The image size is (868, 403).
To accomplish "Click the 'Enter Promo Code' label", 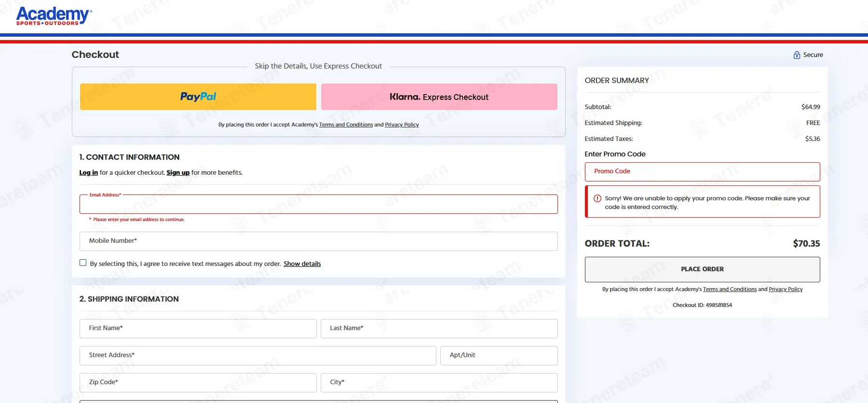I will click(615, 154).
